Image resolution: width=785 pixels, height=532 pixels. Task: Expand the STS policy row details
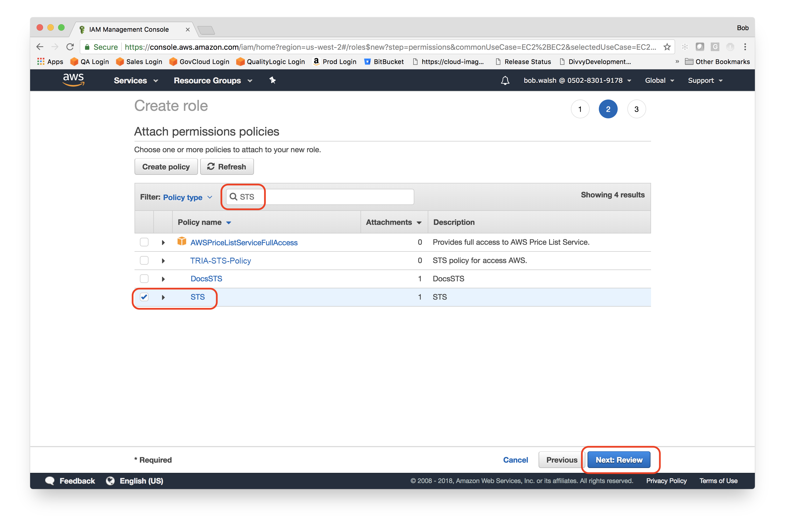pos(163,297)
